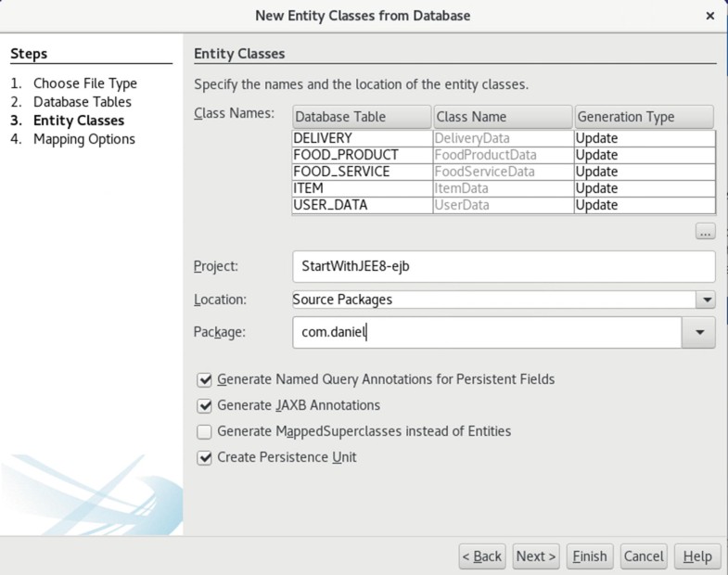Click the Choose File Type step
The image size is (728, 575).
click(85, 83)
